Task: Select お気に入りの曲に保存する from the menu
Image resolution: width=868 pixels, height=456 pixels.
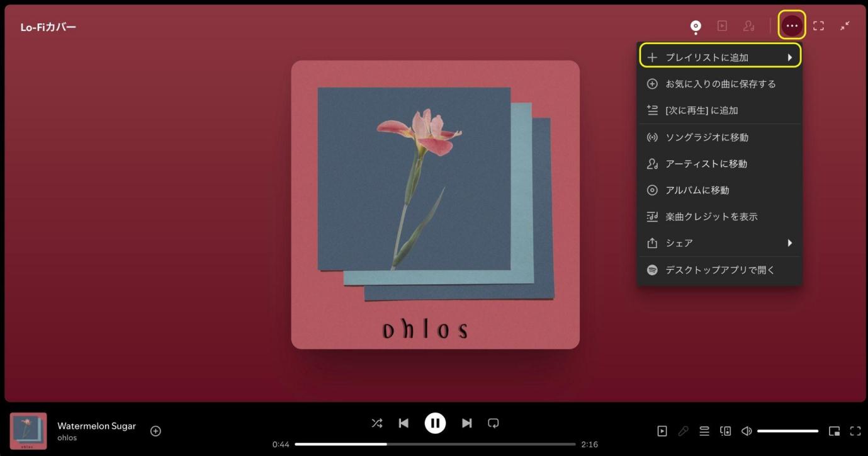Action: coord(720,84)
